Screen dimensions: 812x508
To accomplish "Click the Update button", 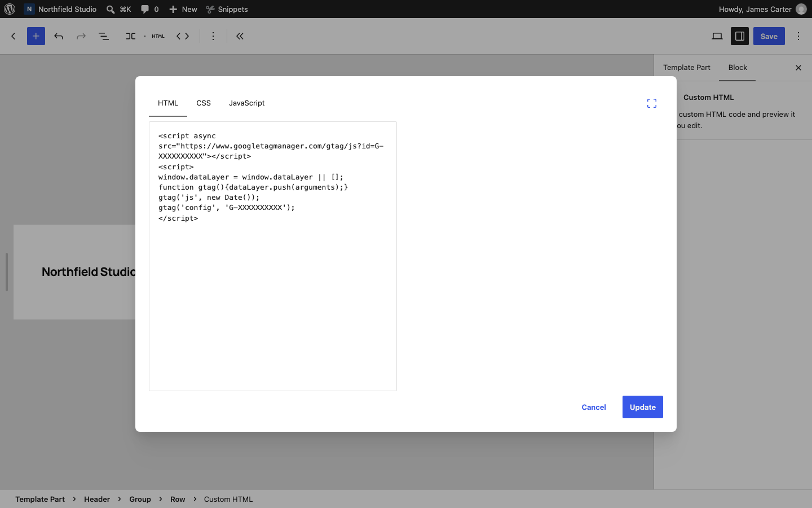I will pos(643,407).
